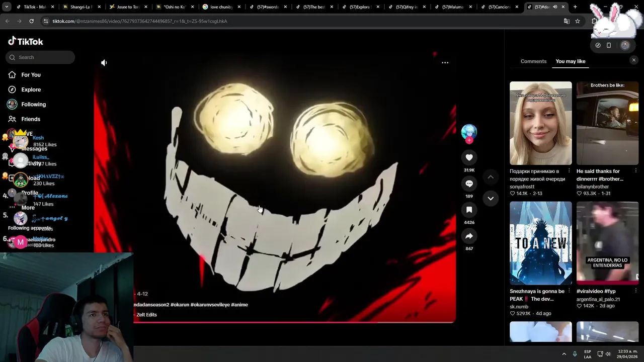Select the You may like tab
Image resolution: width=644 pixels, height=362 pixels.
(571, 61)
